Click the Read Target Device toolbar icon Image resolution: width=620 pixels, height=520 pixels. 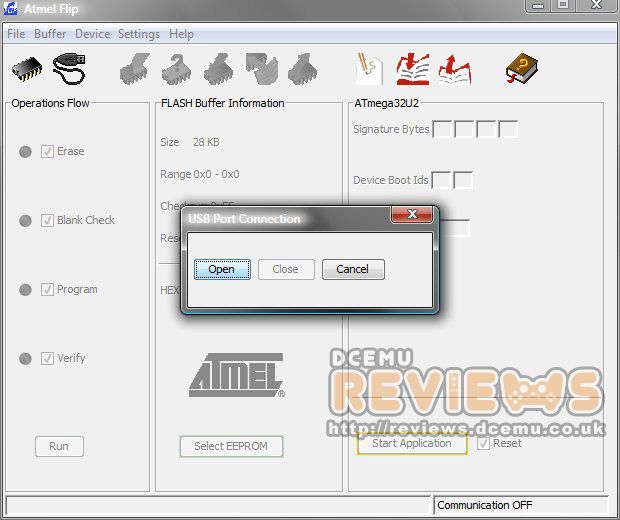[x=302, y=69]
